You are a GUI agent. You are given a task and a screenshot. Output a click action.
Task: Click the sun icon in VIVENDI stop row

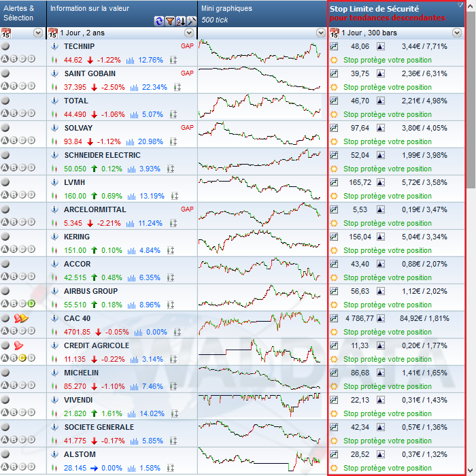[x=334, y=413]
